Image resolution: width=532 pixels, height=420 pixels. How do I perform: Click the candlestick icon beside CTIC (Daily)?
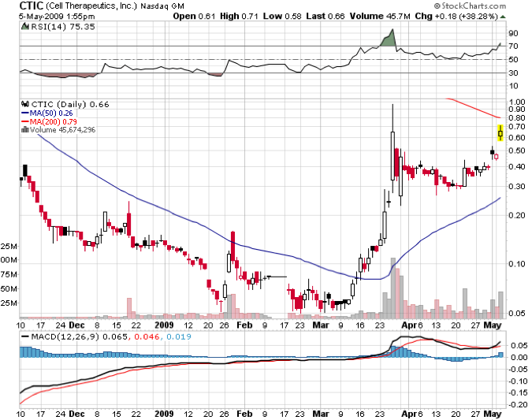point(25,104)
